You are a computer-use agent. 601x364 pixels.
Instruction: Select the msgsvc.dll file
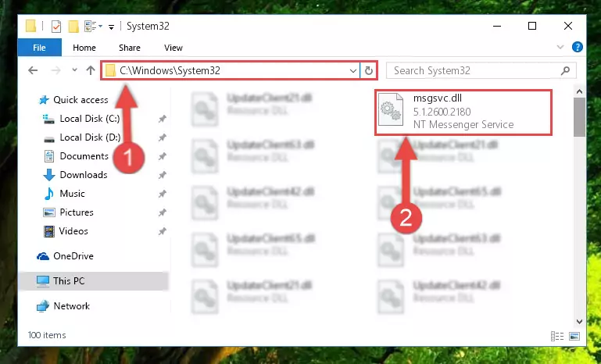pyautogui.click(x=463, y=112)
